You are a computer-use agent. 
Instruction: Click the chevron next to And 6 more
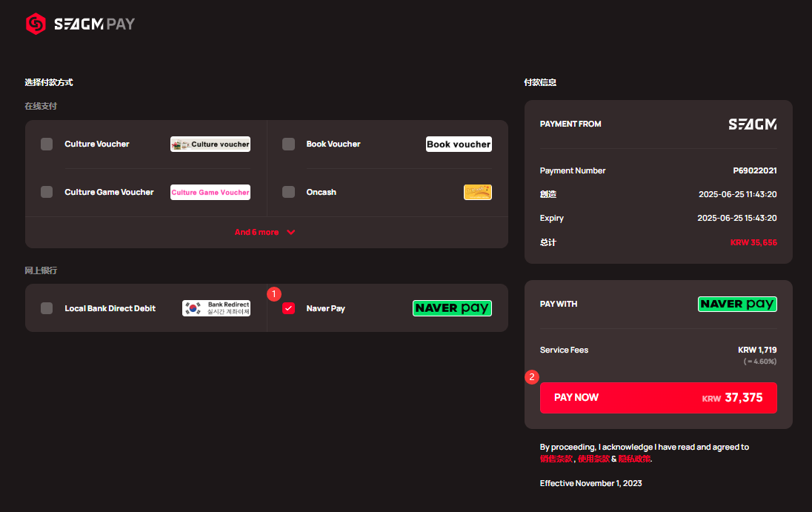pos(291,232)
